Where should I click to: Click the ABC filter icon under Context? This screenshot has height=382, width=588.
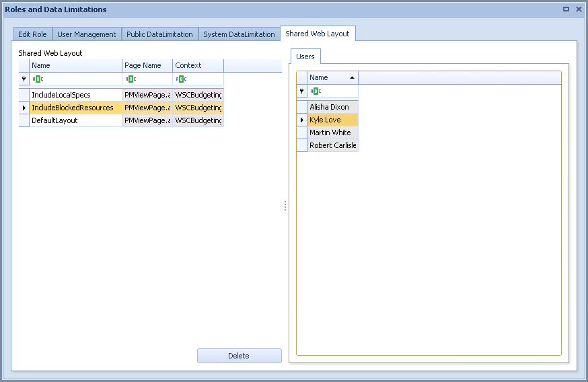click(x=181, y=79)
